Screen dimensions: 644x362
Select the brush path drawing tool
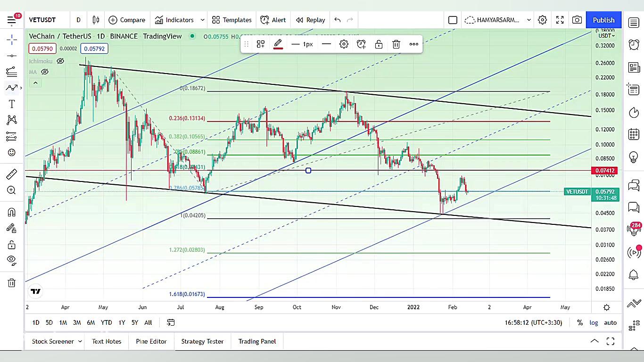point(12,88)
